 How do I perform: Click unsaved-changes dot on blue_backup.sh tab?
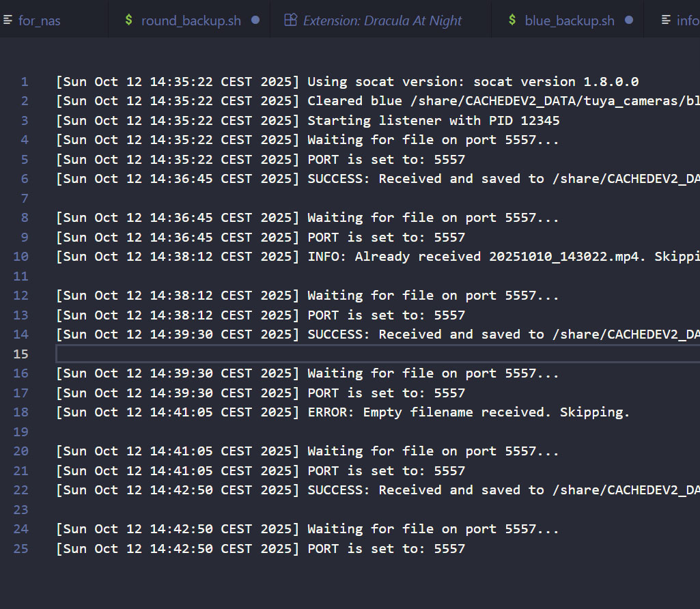tap(629, 20)
